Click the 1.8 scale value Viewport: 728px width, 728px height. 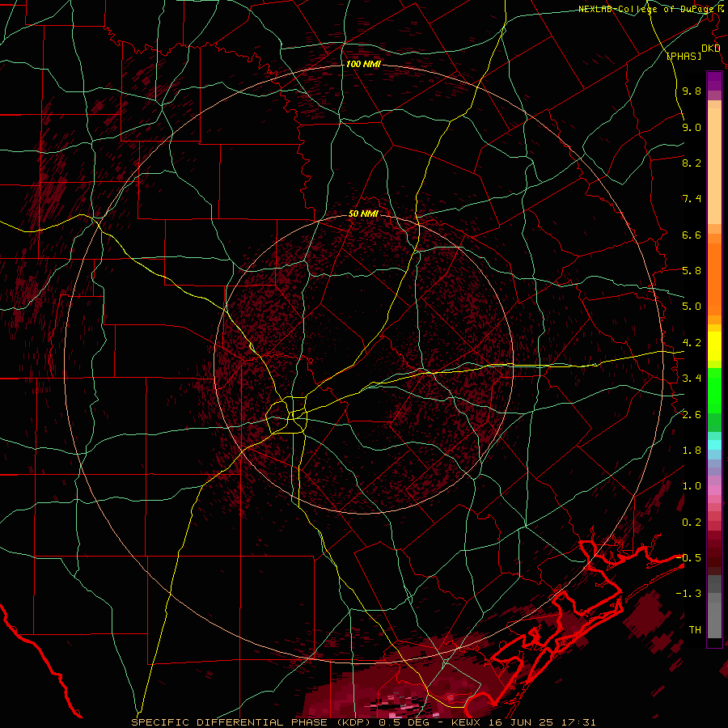coord(692,451)
